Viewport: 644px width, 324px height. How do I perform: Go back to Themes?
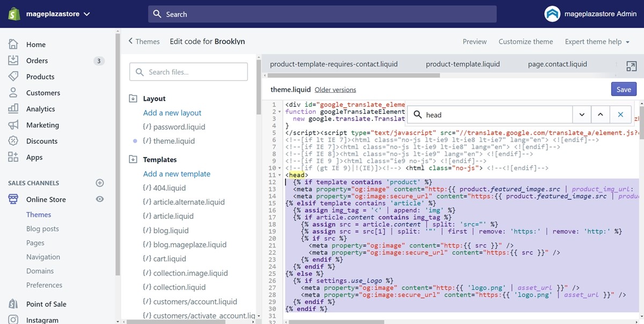144,41
